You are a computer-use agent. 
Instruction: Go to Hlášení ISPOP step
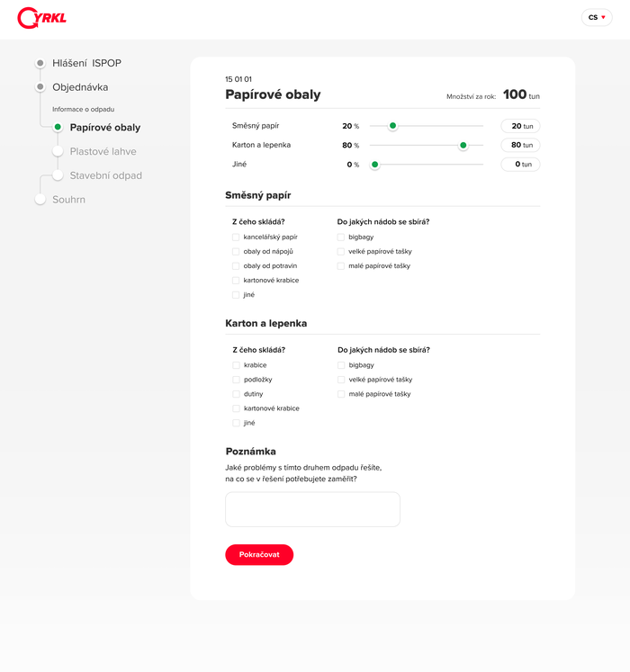pos(86,63)
